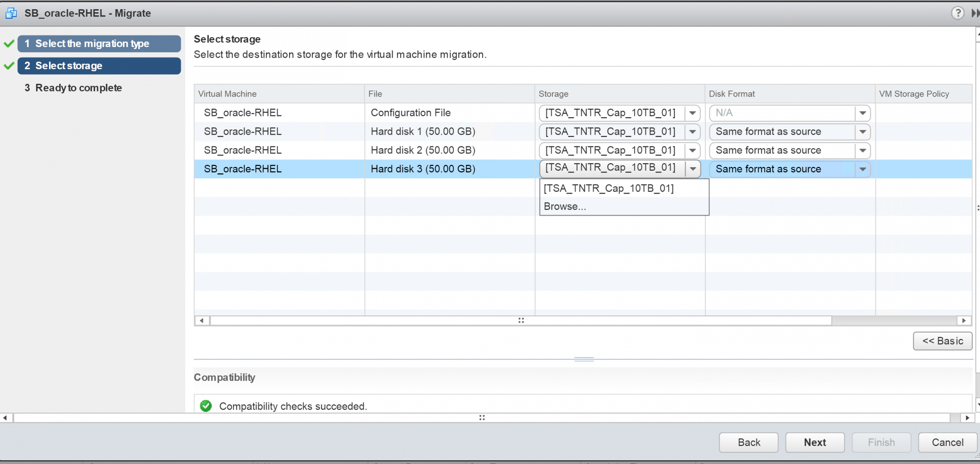Open Configuration File storage dropdown
The height and width of the screenshot is (464, 980).
coord(692,113)
